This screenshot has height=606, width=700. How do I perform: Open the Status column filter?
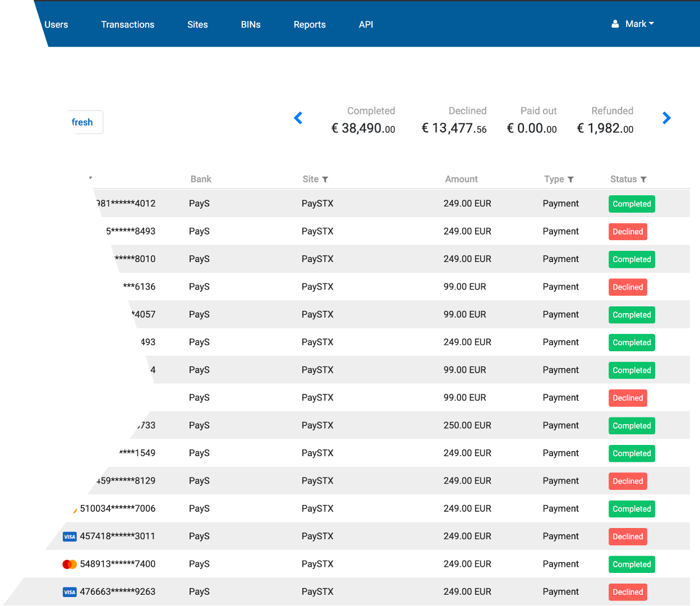coord(643,180)
